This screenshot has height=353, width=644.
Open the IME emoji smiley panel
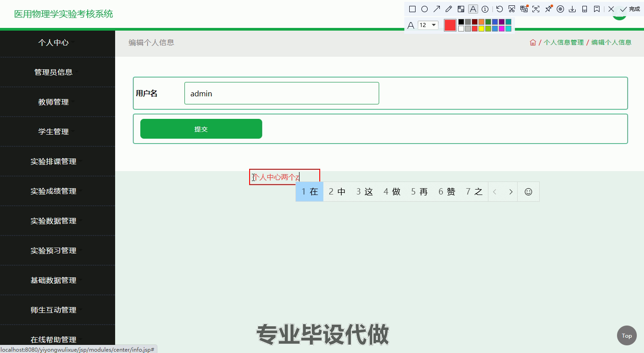[x=528, y=192]
